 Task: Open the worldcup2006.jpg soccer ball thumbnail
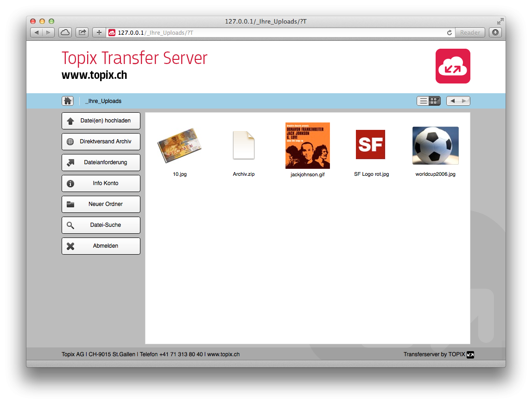pyautogui.click(x=435, y=146)
